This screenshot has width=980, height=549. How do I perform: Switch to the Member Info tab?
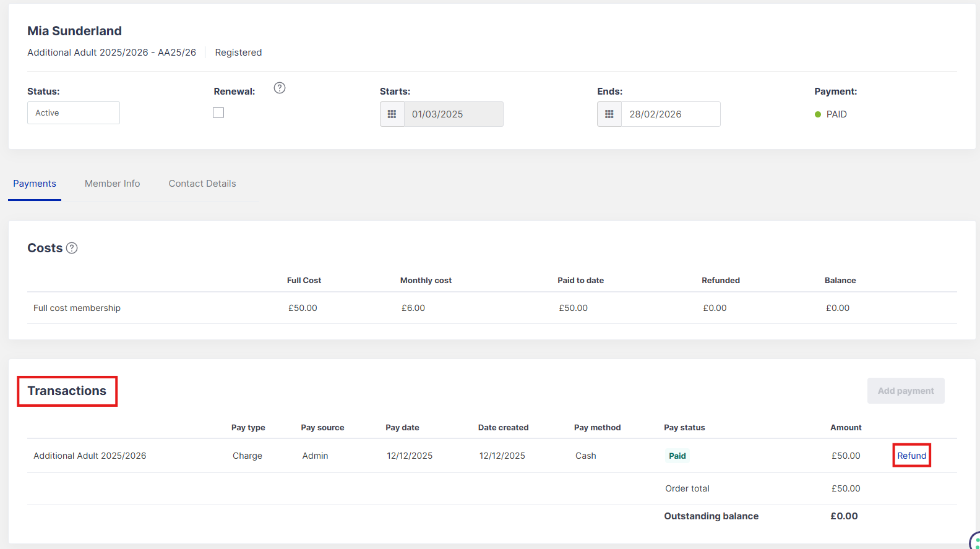112,184
